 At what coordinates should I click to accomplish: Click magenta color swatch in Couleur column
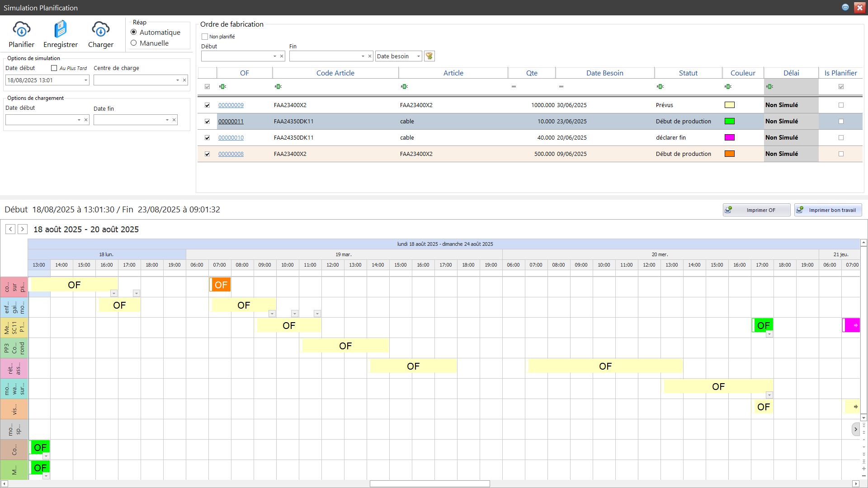pyautogui.click(x=729, y=137)
